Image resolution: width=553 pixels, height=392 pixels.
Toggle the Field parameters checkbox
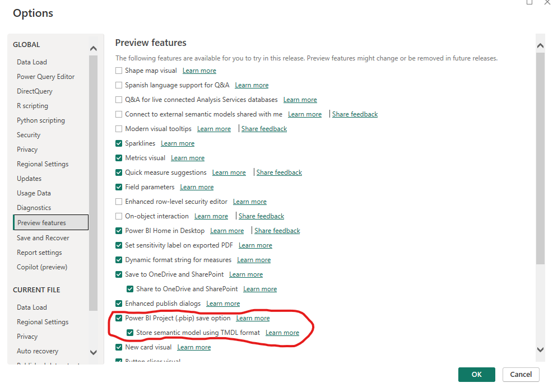pyautogui.click(x=119, y=187)
